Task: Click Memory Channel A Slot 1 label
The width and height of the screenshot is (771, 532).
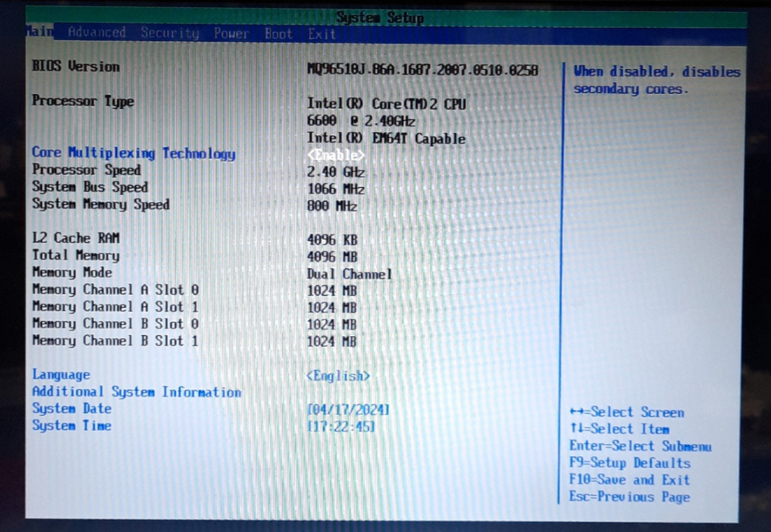Action: point(115,307)
